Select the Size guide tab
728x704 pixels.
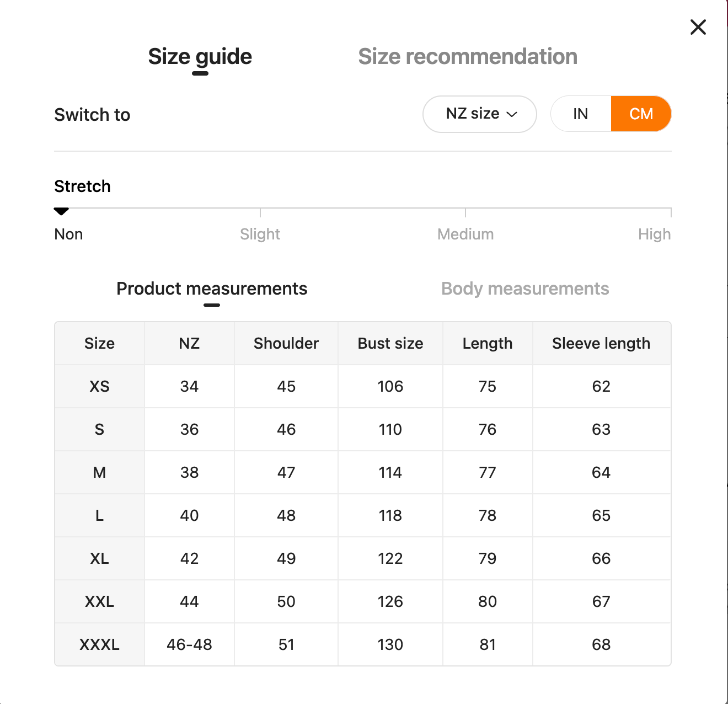[x=200, y=57]
